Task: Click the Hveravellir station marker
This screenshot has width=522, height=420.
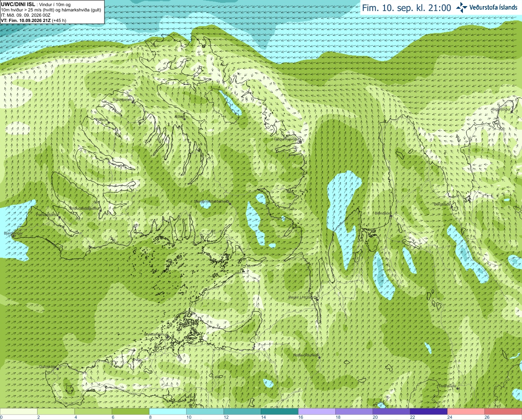Action: pyautogui.click(x=458, y=388)
